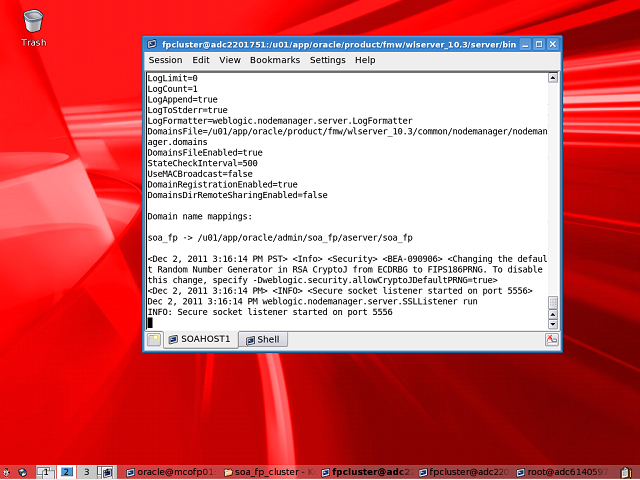640x480 pixels.
Task: Click the terminal scrollbar up arrow at top
Action: (553, 78)
